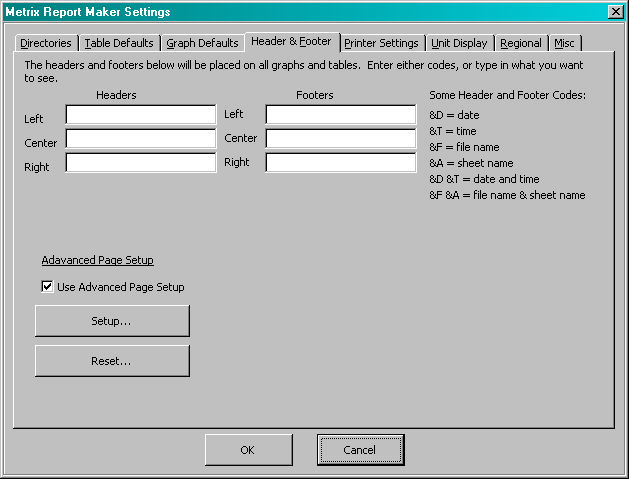
Task: Open the Graph Defaults tab
Action: click(x=202, y=43)
